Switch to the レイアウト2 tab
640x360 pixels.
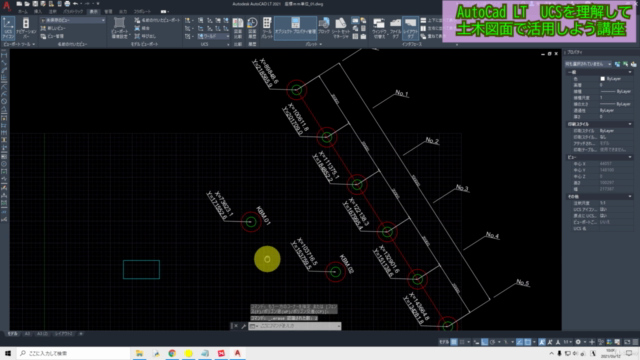(x=64, y=334)
